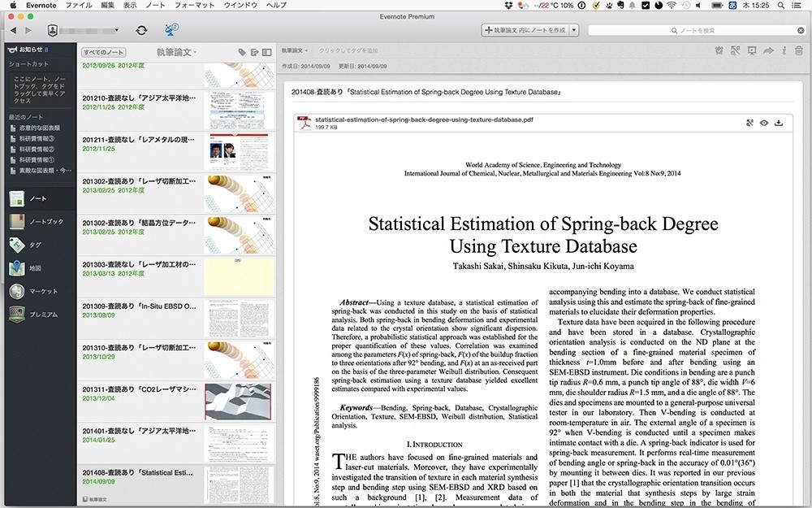Open the arrow next to the new note button

pyautogui.click(x=574, y=30)
